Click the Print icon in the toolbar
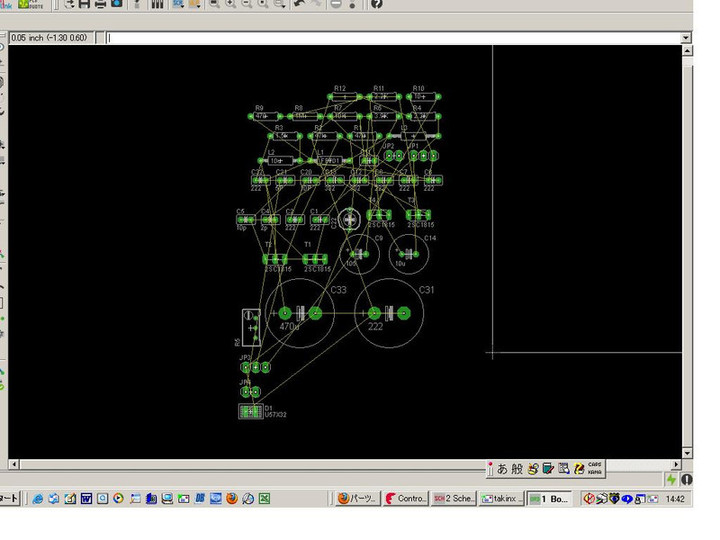720x540 pixels. 101,5
